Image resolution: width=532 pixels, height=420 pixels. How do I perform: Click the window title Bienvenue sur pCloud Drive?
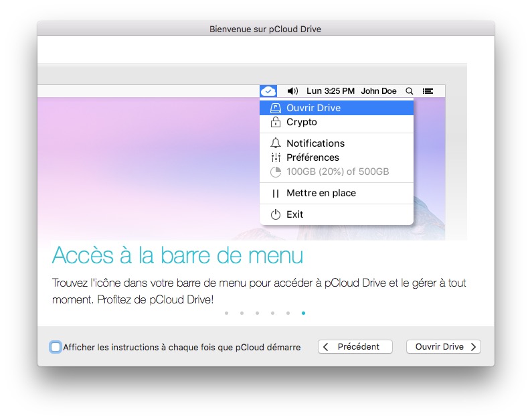tap(265, 29)
